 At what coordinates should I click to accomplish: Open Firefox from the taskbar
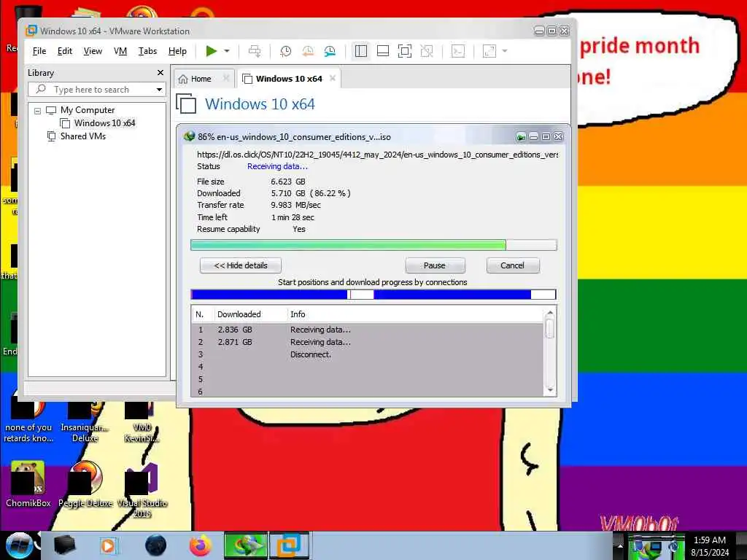[201, 545]
